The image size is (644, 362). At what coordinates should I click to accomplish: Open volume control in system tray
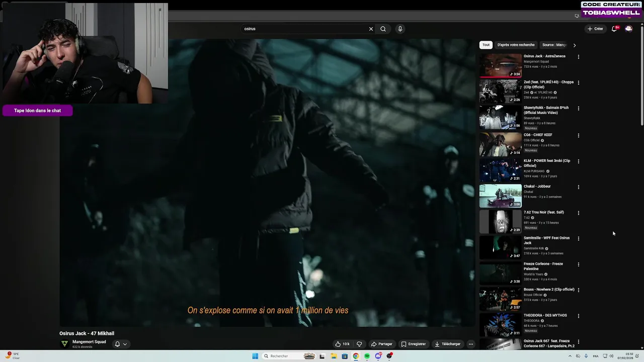[x=612, y=356]
